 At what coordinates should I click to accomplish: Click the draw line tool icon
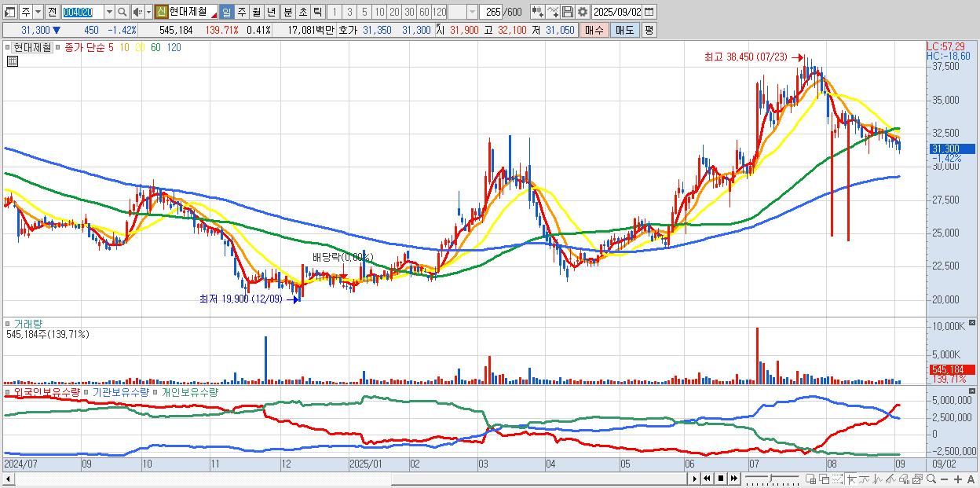pos(553,12)
